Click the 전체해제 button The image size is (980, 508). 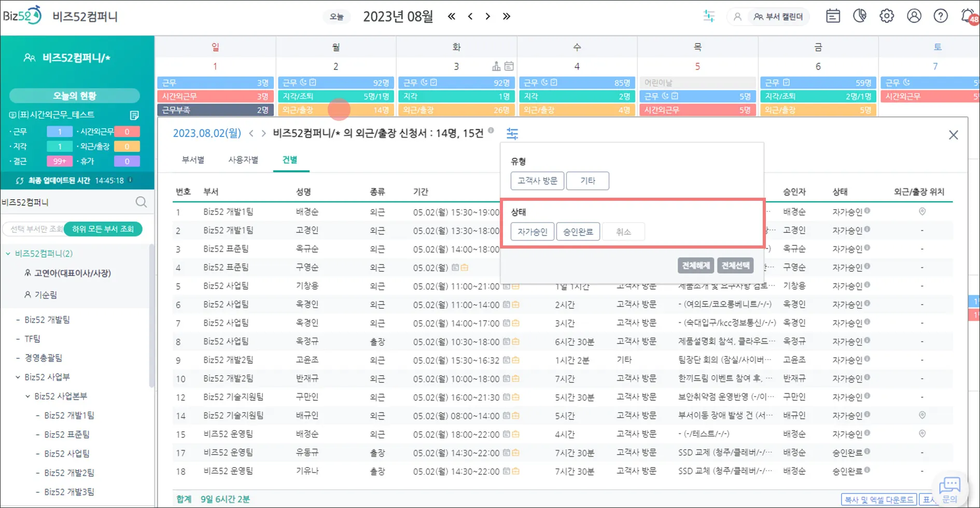pos(696,266)
